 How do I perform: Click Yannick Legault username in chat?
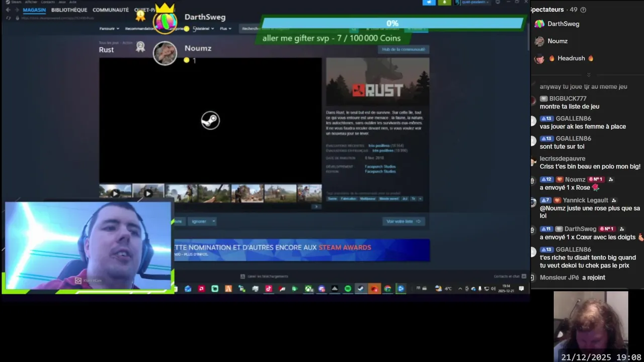click(x=585, y=200)
